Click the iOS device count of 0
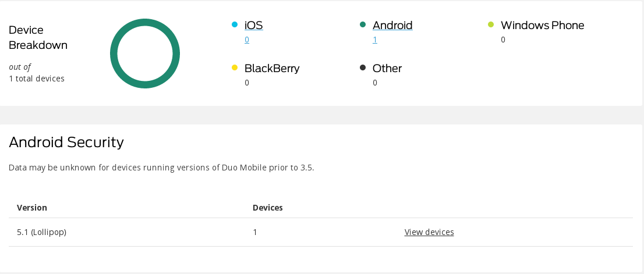The height and width of the screenshot is (274, 644). coord(247,40)
